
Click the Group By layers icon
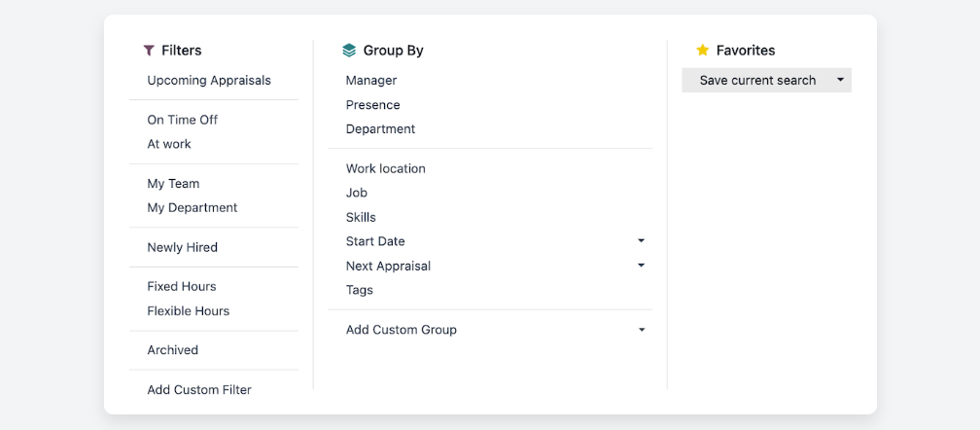350,51
